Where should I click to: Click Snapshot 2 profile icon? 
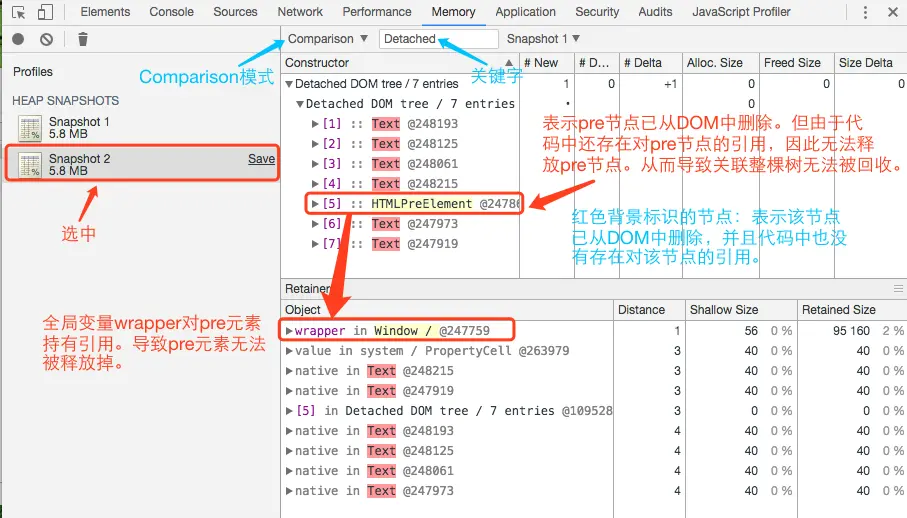click(x=30, y=165)
